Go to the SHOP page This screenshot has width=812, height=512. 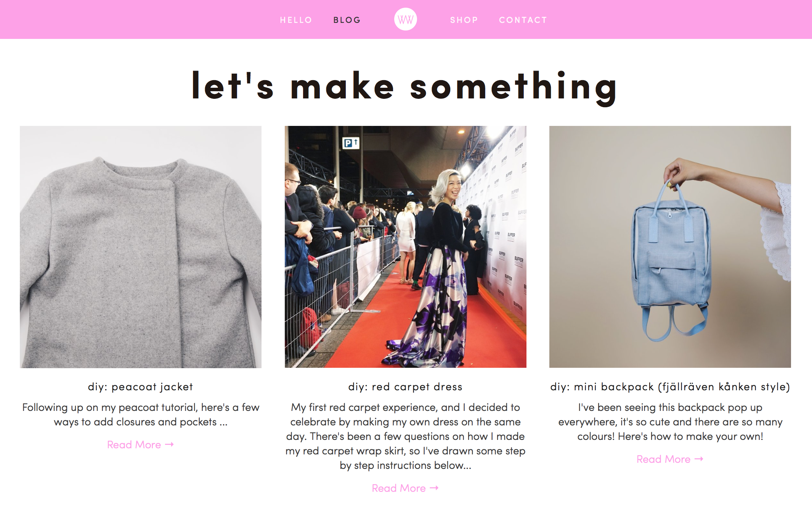pos(464,20)
